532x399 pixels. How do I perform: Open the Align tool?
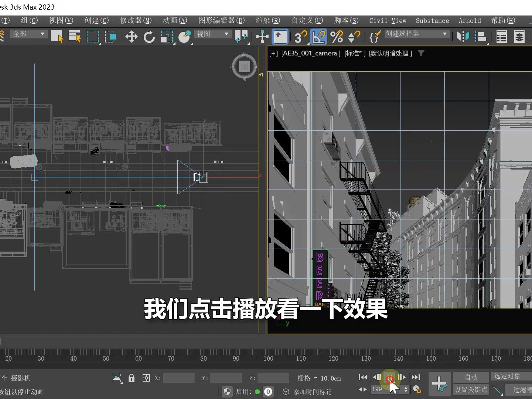(480, 37)
